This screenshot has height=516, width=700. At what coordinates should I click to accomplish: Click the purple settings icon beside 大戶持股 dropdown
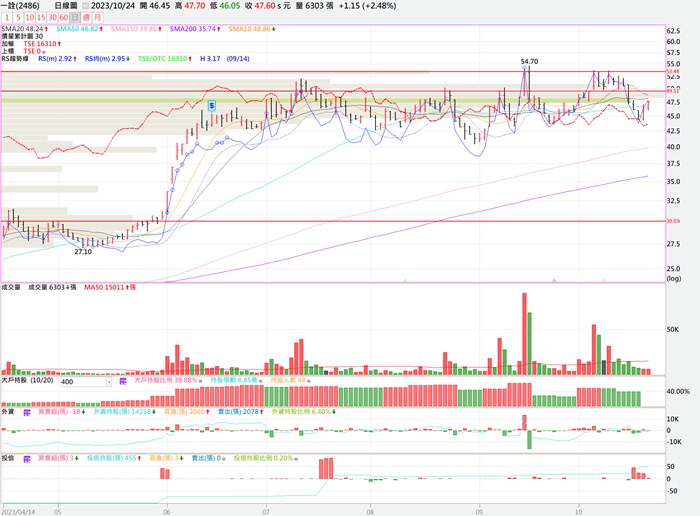point(123,381)
